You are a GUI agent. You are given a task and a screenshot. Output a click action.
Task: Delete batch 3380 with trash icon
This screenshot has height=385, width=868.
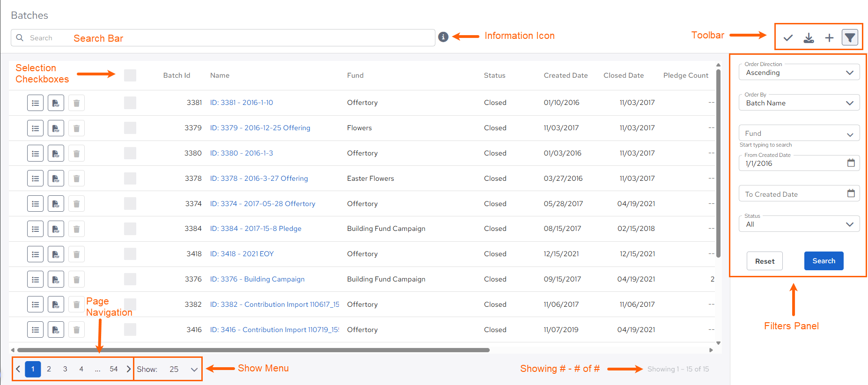[76, 153]
